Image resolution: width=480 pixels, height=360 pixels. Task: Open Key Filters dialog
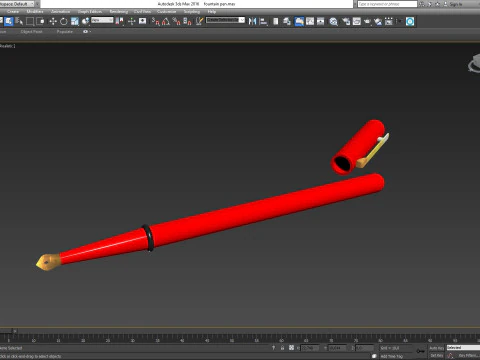pyautogui.click(x=469, y=356)
